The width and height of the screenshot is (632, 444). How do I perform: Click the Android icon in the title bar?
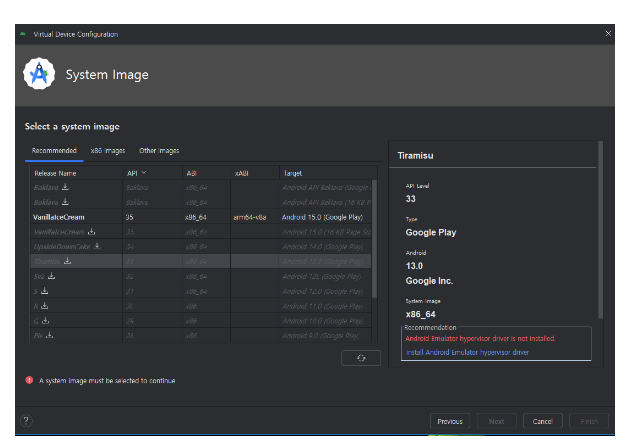coord(23,34)
